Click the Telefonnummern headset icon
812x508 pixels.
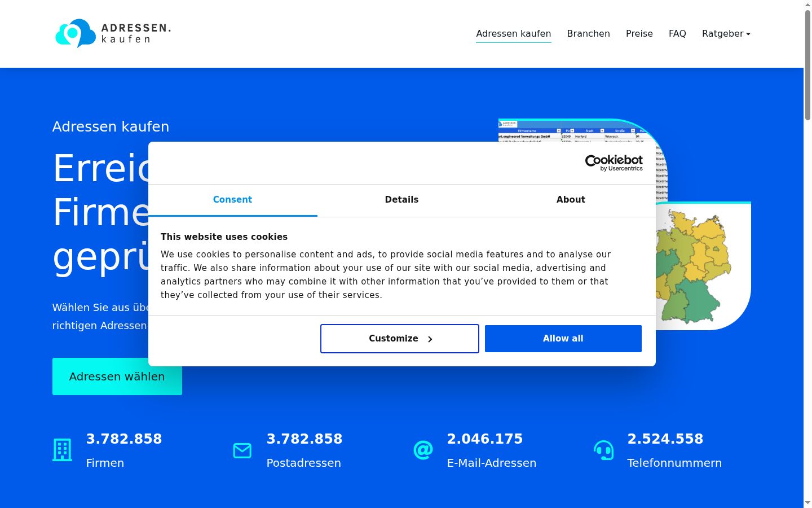coord(603,450)
